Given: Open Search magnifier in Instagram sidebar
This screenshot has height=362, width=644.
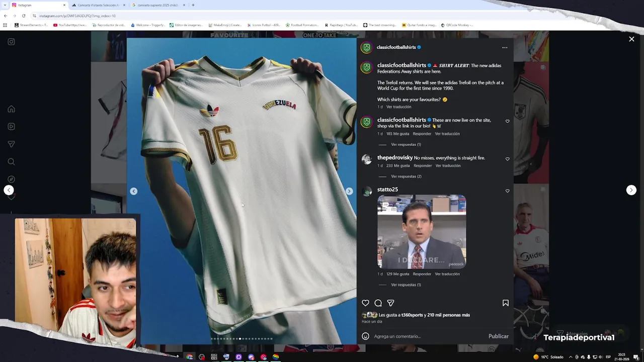Looking at the screenshot, I should pos(11,162).
